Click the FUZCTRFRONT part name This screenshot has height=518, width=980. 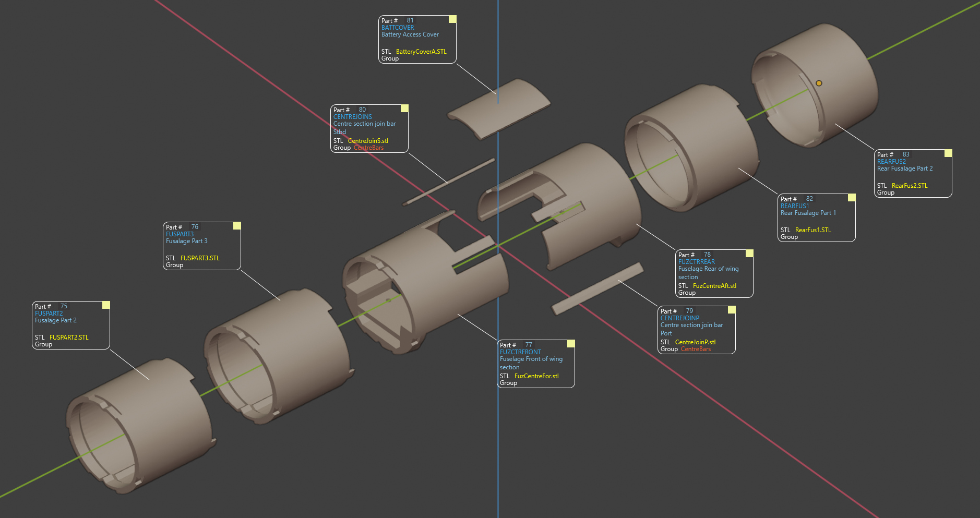[520, 352]
